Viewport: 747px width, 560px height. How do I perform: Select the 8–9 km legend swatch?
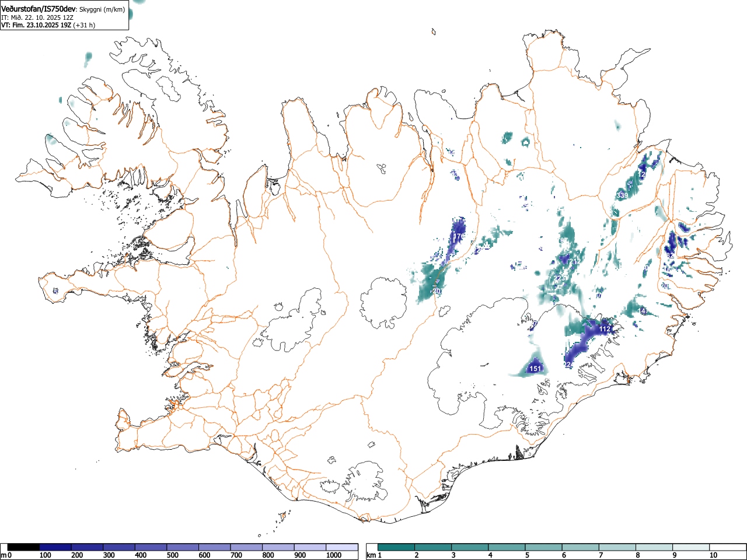[x=654, y=547]
